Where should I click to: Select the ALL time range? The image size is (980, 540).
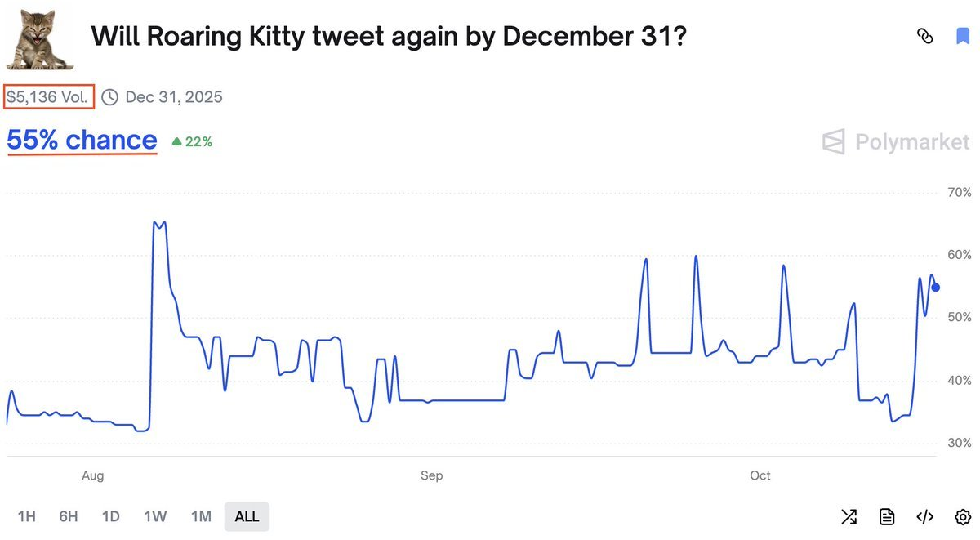tap(247, 516)
